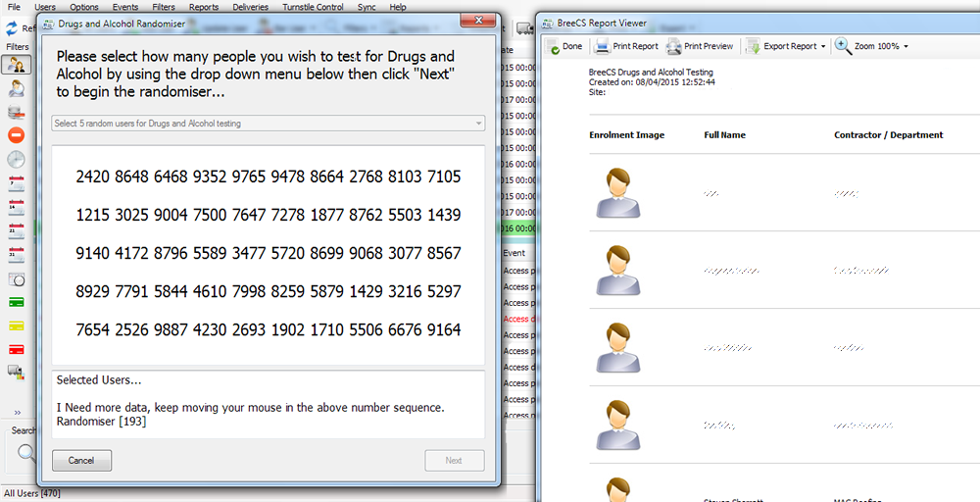This screenshot has height=502, width=980.
Task: Open the Turnstile Control menu
Action: tap(314, 7)
